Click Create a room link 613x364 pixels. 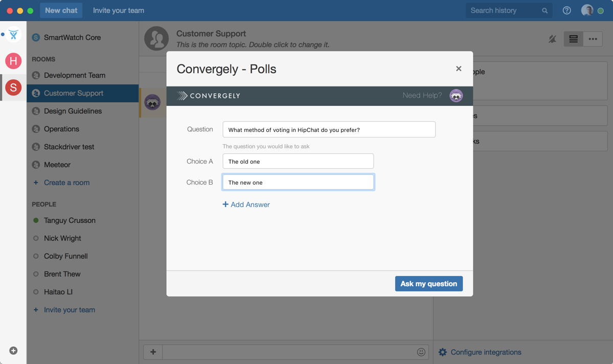tap(66, 183)
